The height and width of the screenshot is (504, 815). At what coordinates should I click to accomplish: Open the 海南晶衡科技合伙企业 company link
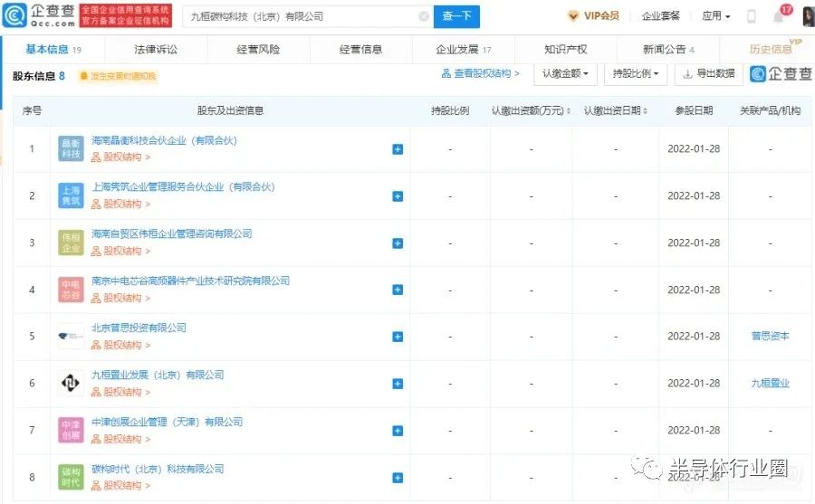(x=164, y=141)
